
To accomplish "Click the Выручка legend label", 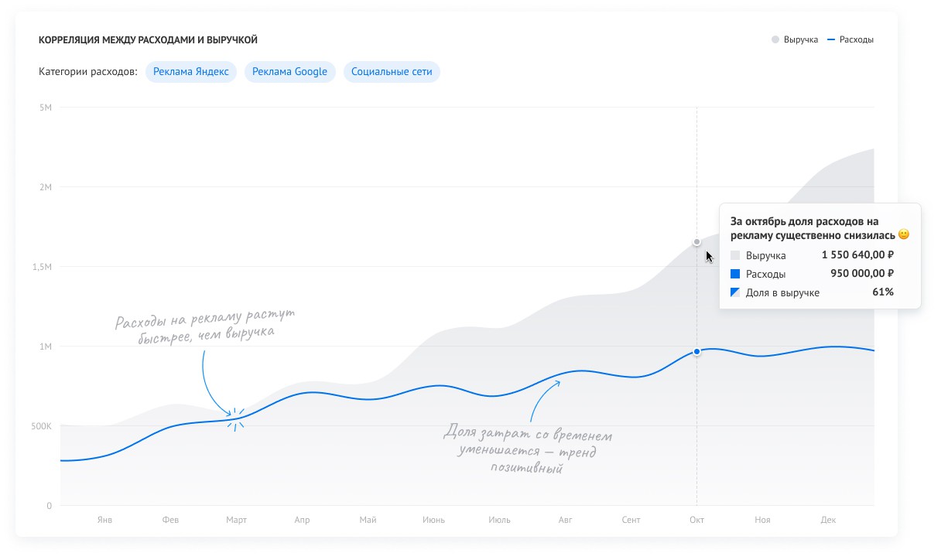I will click(801, 39).
